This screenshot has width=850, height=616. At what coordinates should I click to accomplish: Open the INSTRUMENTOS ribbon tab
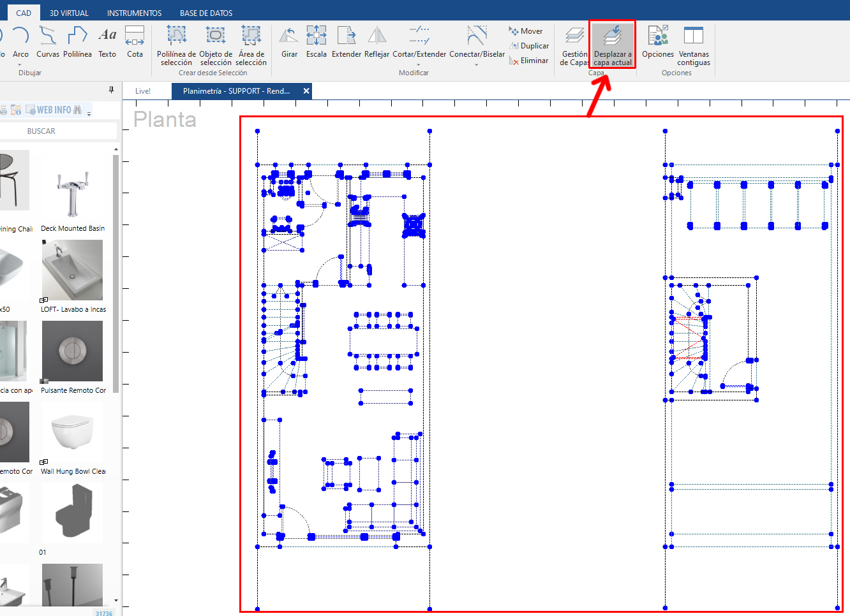tap(134, 12)
